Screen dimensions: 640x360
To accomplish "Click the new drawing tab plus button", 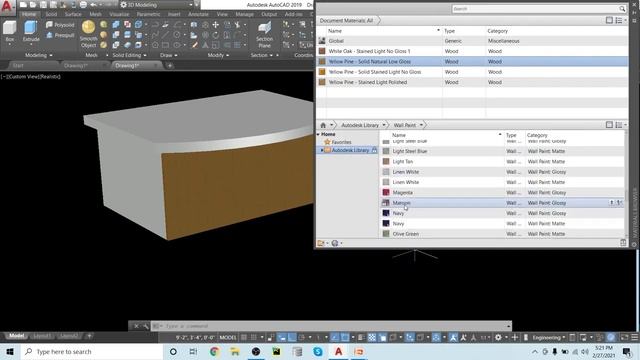I will pos(170,66).
